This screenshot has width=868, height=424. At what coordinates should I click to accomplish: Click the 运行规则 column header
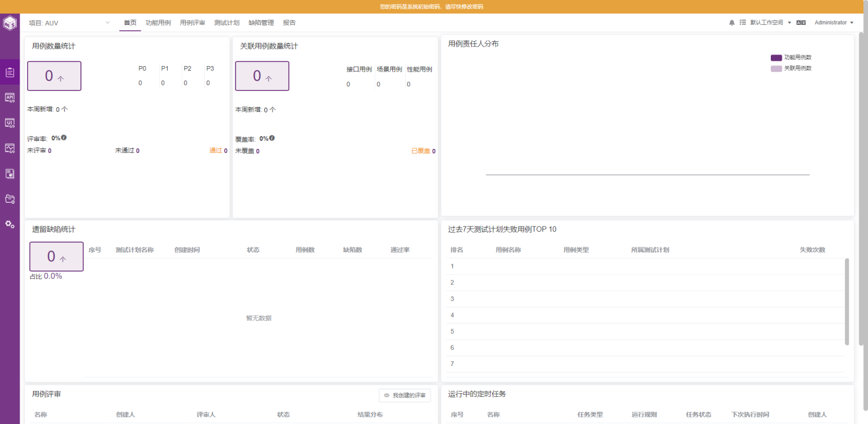pos(644,415)
